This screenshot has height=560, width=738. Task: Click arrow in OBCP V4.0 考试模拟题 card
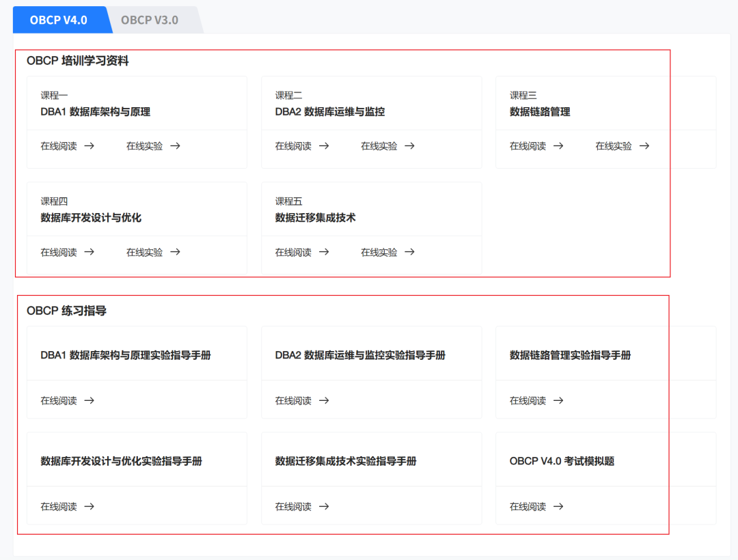coord(558,507)
